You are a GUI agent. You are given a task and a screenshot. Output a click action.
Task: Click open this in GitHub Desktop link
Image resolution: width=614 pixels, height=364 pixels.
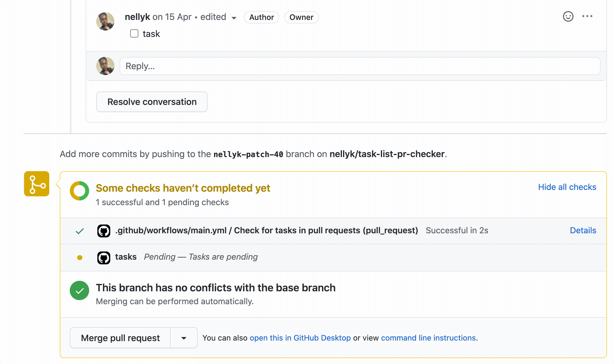[300, 338]
